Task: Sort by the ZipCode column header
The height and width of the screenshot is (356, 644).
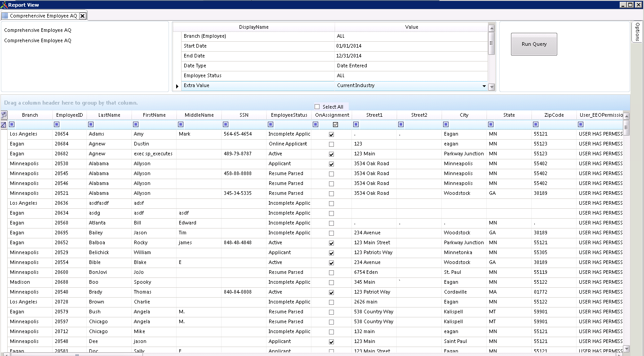Action: (554, 115)
